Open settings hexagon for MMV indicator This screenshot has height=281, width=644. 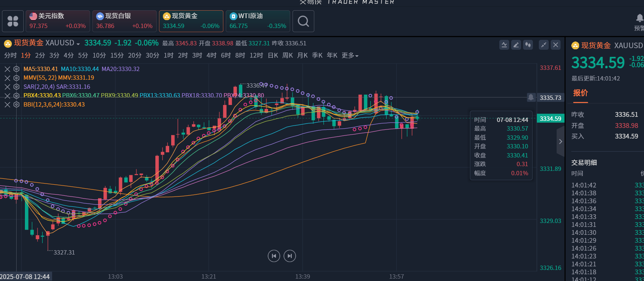coord(16,78)
